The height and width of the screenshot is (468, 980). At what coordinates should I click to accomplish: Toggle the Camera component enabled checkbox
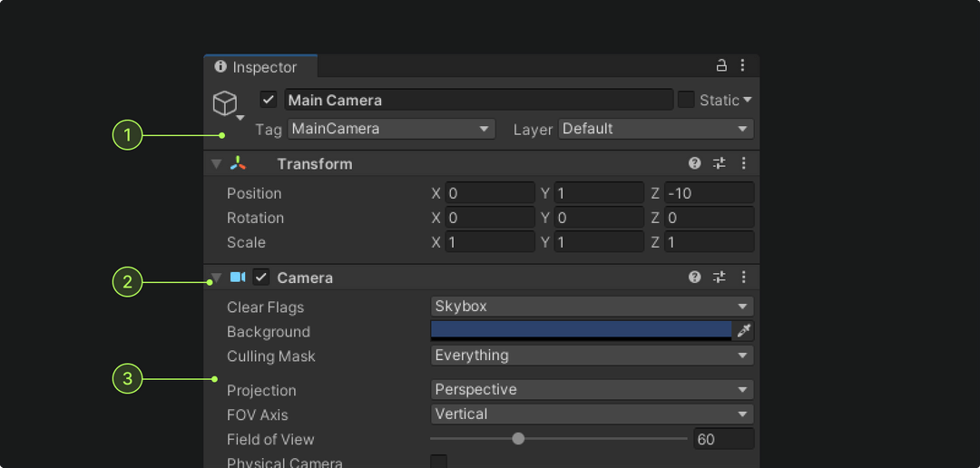click(x=261, y=278)
